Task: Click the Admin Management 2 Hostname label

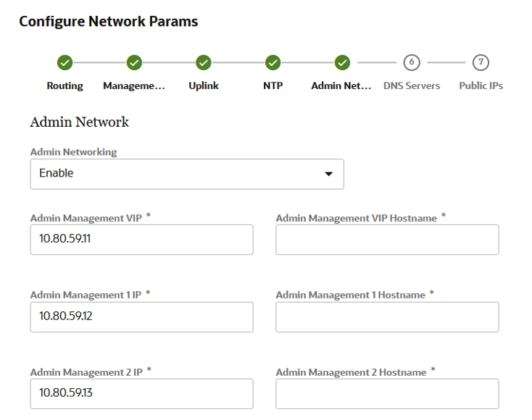Action: [x=351, y=372]
